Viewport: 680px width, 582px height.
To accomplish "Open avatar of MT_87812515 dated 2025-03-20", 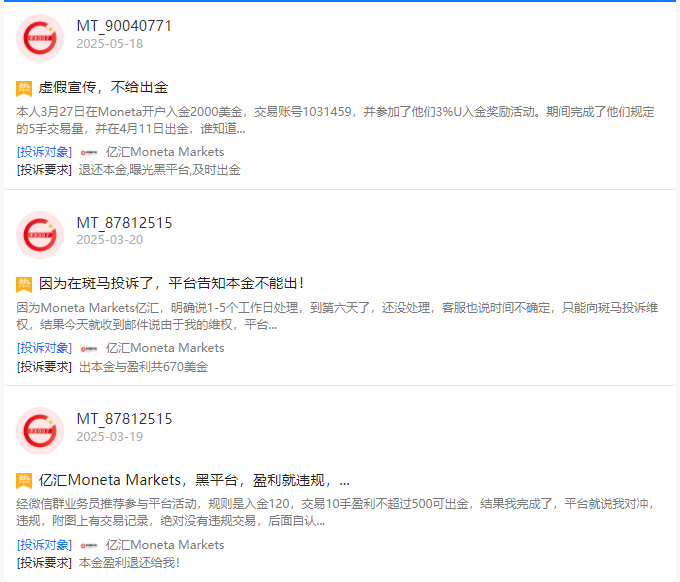I will pos(40,235).
